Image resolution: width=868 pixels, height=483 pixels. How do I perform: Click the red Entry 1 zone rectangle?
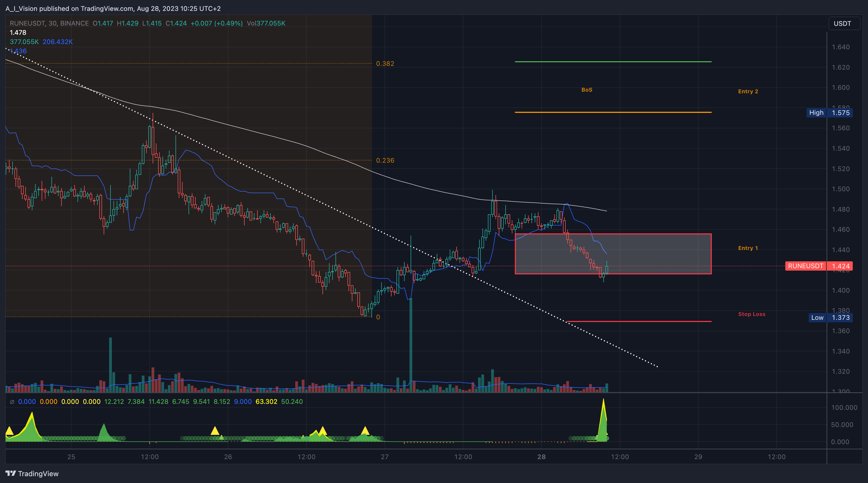pyautogui.click(x=613, y=254)
